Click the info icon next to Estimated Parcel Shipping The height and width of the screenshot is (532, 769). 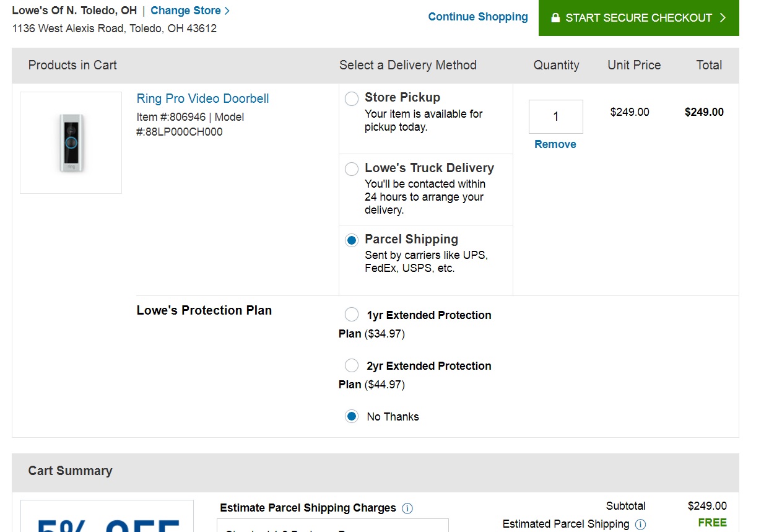640,525
